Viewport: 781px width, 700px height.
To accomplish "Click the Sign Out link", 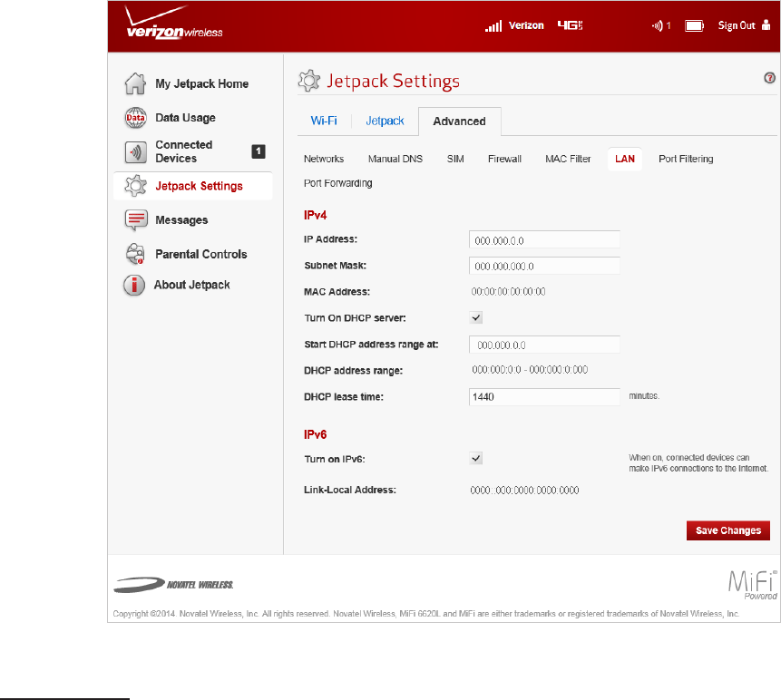I will [737, 26].
